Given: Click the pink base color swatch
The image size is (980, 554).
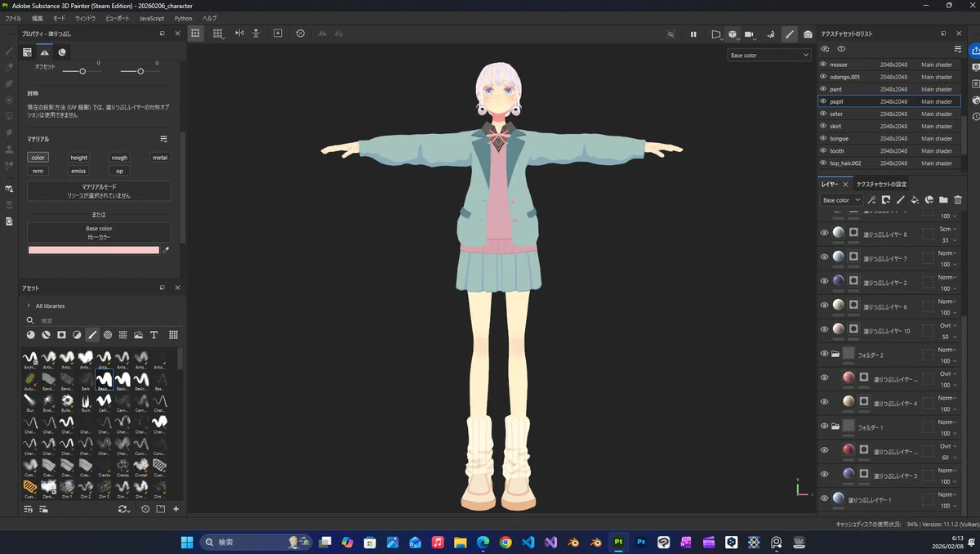Looking at the screenshot, I should (x=94, y=250).
